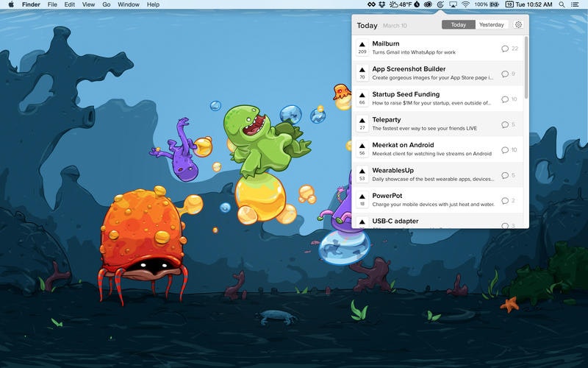Open the Dropbox menu bar icon
The image size is (588, 368).
click(382, 4)
